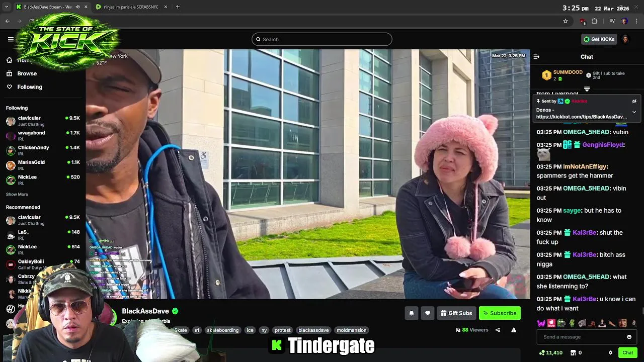Expand Following list with Show more

17,194
